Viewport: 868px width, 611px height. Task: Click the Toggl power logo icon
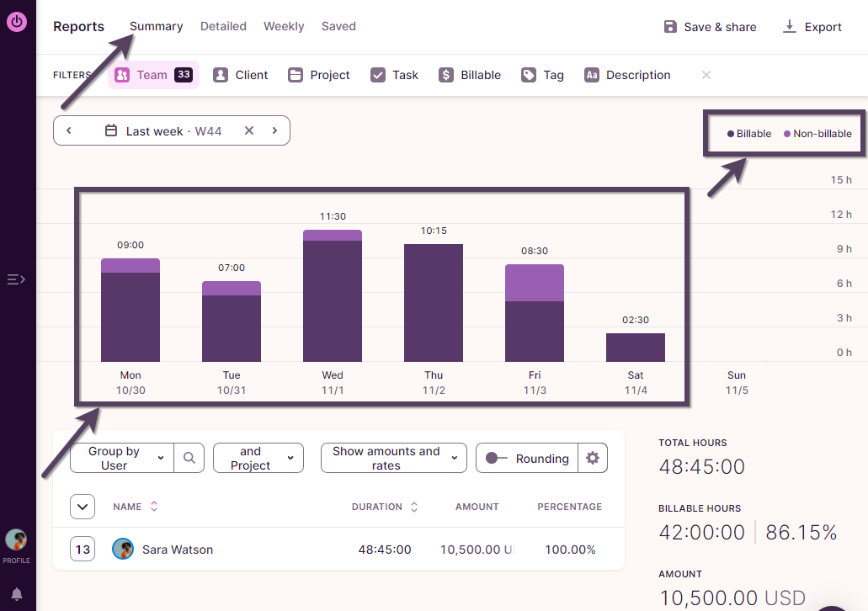pyautogui.click(x=17, y=22)
